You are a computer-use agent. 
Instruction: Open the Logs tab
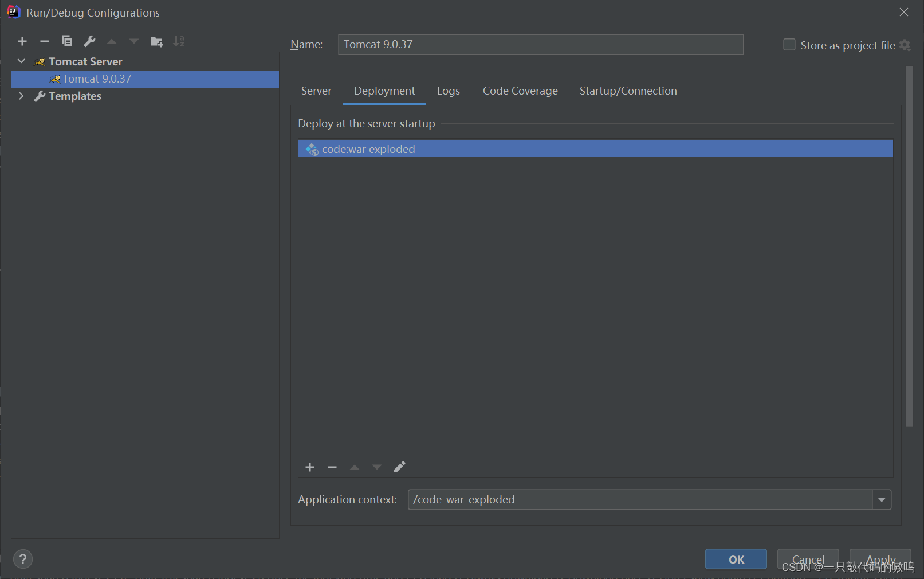[x=449, y=91]
